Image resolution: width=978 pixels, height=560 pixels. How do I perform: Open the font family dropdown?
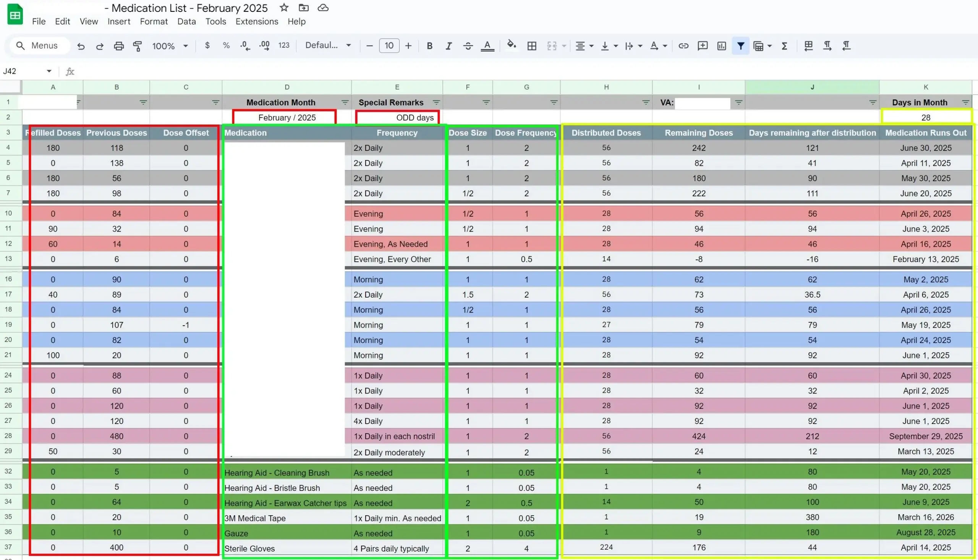point(328,45)
